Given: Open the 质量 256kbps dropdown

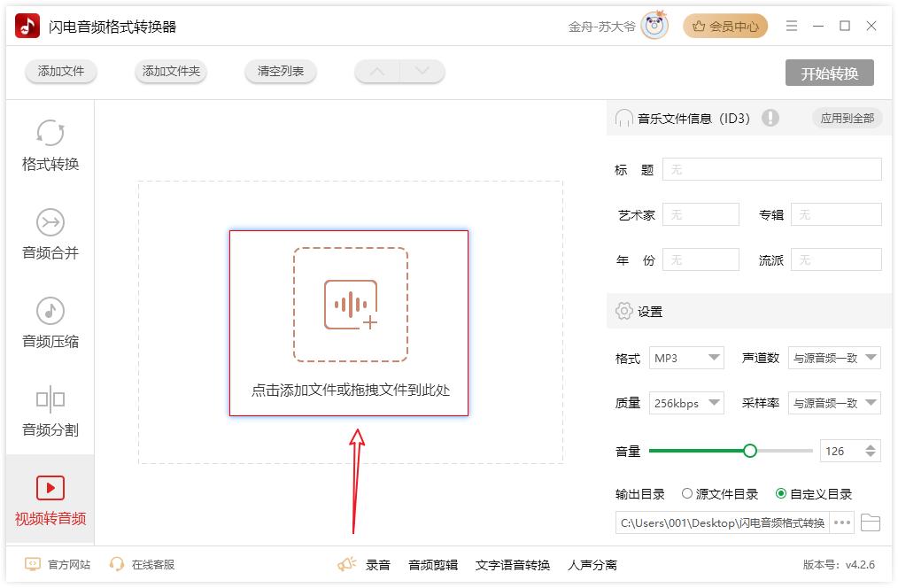Looking at the screenshot, I should coord(686,403).
